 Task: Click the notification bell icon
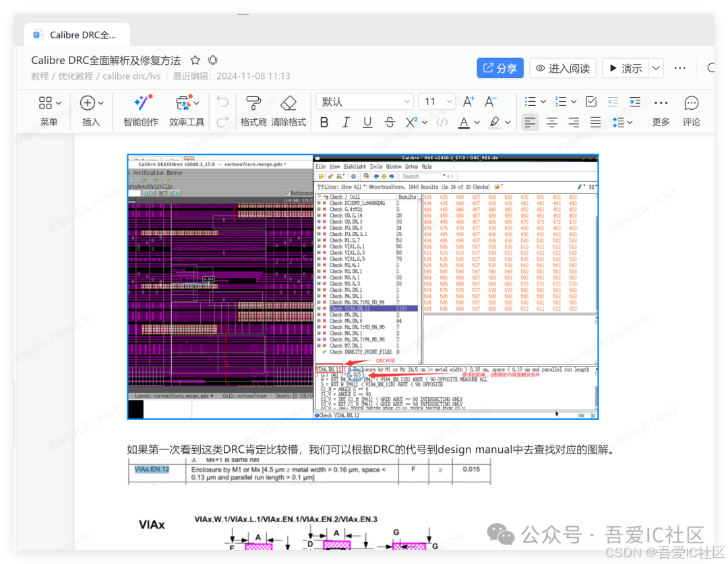click(212, 61)
